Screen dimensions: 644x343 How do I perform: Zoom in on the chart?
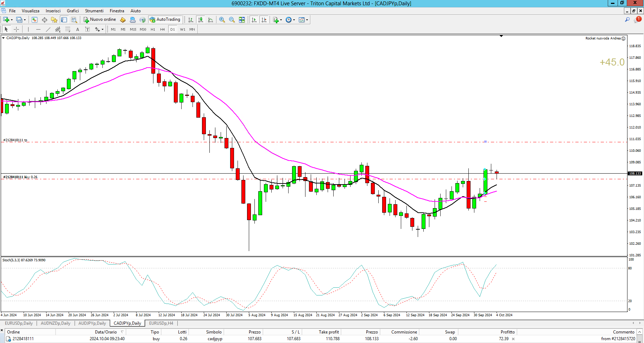pos(222,20)
